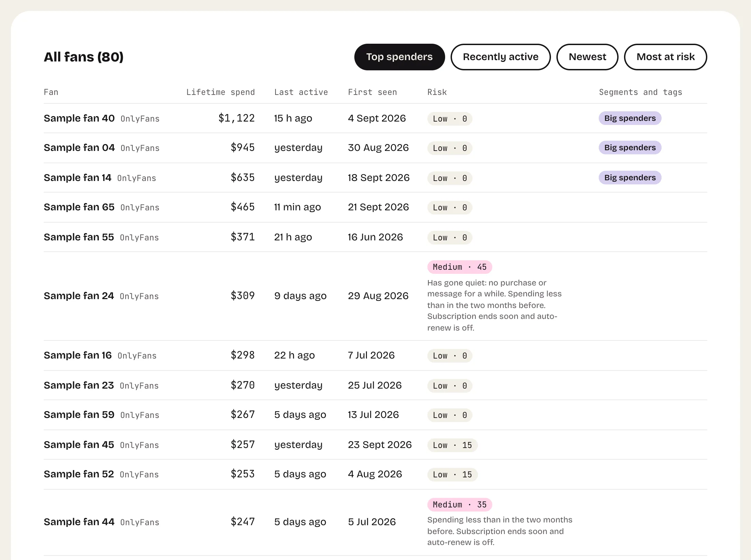Click the Medium · 45 risk badge
This screenshot has width=751, height=560.
tap(459, 267)
